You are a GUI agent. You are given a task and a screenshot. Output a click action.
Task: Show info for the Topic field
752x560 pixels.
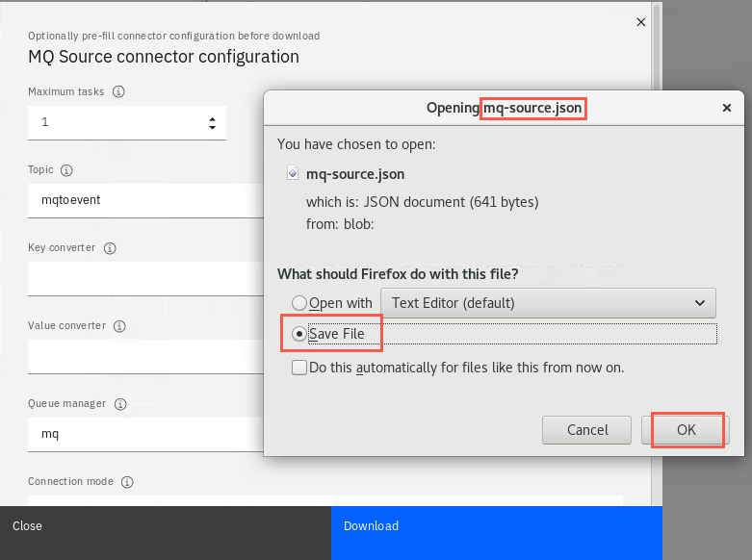pyautogui.click(x=66, y=170)
